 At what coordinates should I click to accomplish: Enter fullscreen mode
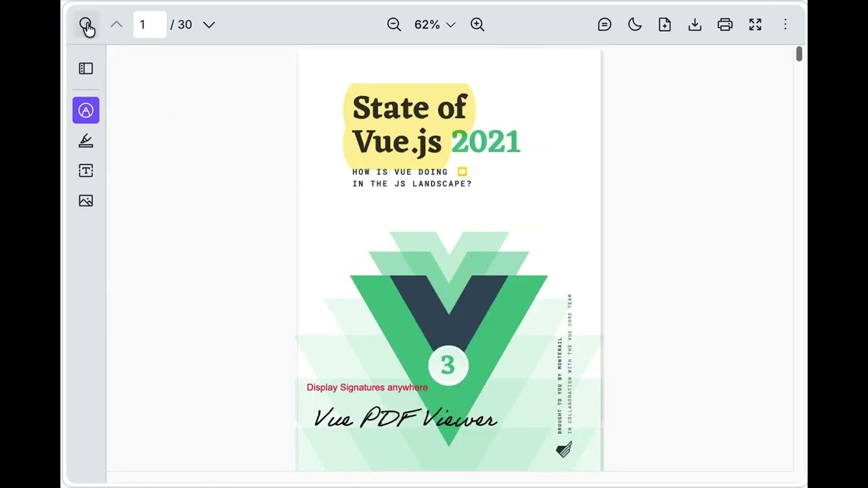click(x=755, y=24)
